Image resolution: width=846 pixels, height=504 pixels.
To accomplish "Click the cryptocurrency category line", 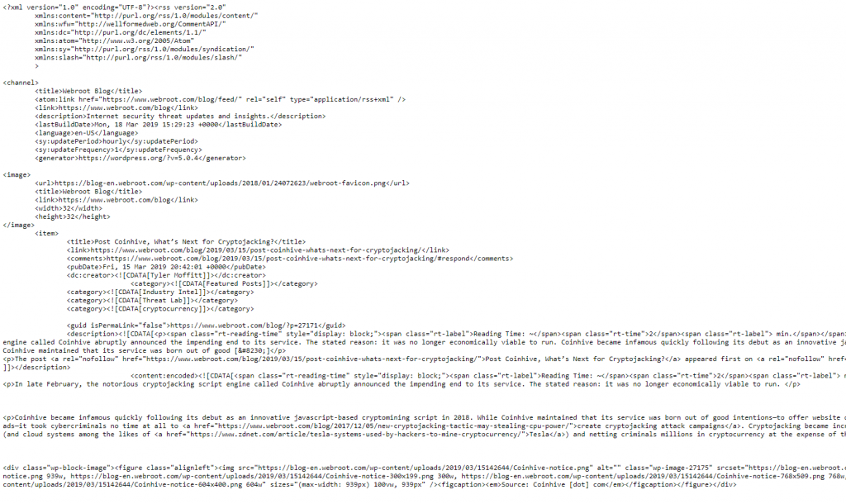I will (160, 309).
